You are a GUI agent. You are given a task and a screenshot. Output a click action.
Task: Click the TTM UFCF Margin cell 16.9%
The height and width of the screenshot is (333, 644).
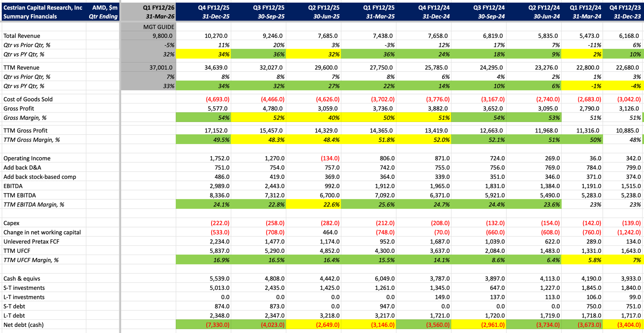pyautogui.click(x=204, y=260)
